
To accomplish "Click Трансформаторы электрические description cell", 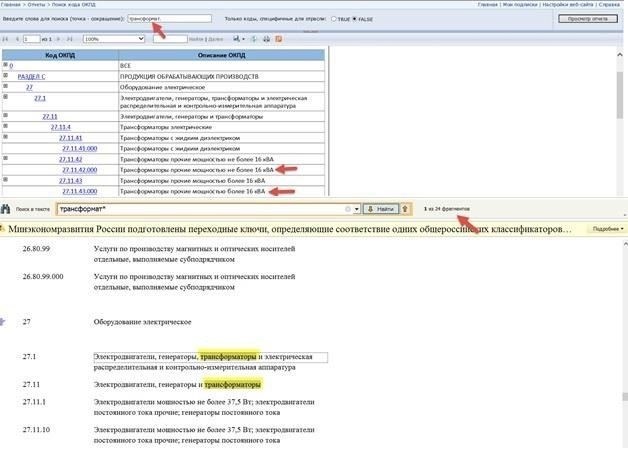I will 221,127.
